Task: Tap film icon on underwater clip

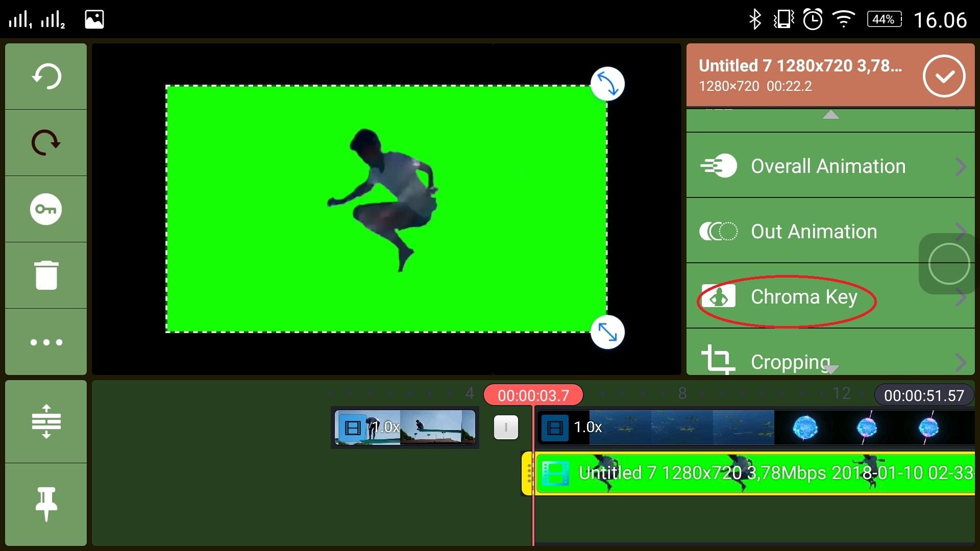Action: (554, 427)
